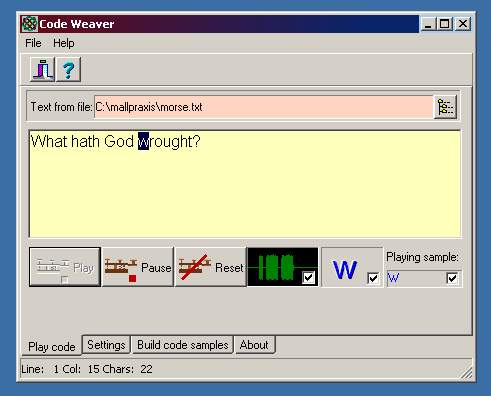Select the Play code tab
This screenshot has height=396, width=491.
pos(52,347)
